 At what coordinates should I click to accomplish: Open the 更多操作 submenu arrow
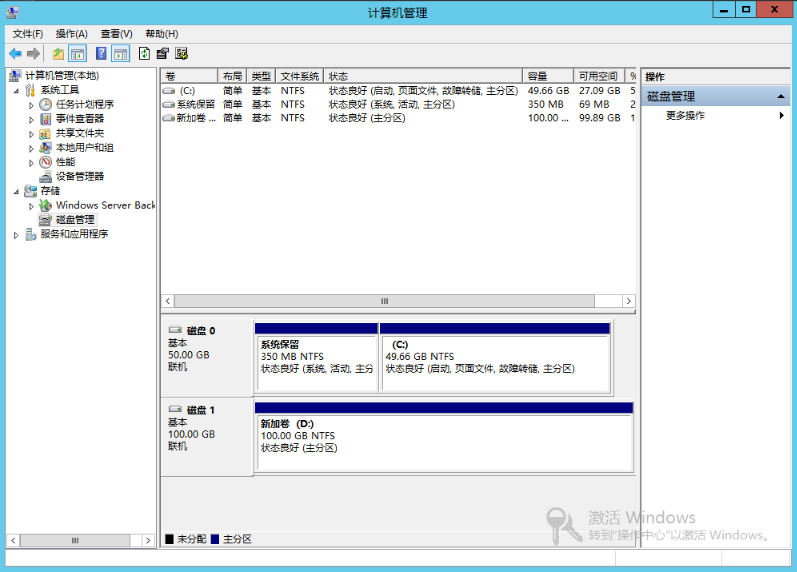(x=781, y=115)
